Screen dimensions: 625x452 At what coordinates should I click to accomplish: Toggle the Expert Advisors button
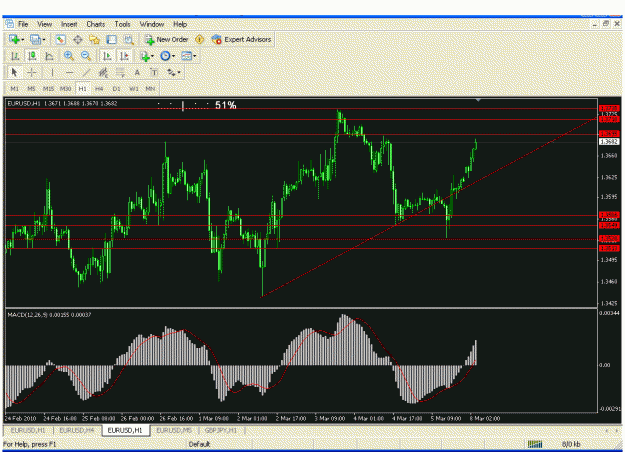pyautogui.click(x=241, y=39)
